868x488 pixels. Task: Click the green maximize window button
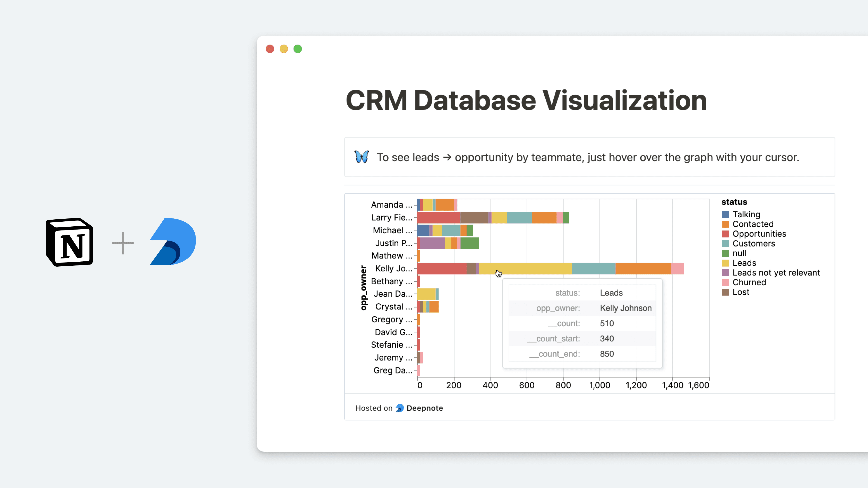coord(297,49)
